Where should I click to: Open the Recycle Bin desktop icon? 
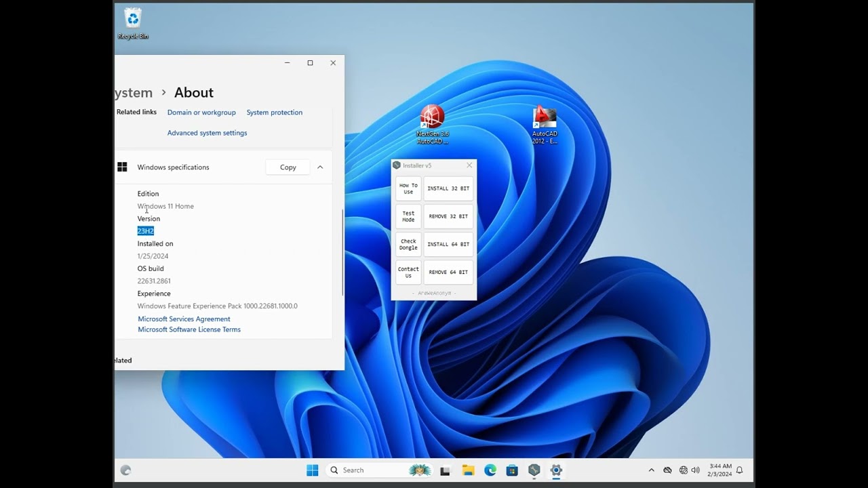[x=133, y=24]
